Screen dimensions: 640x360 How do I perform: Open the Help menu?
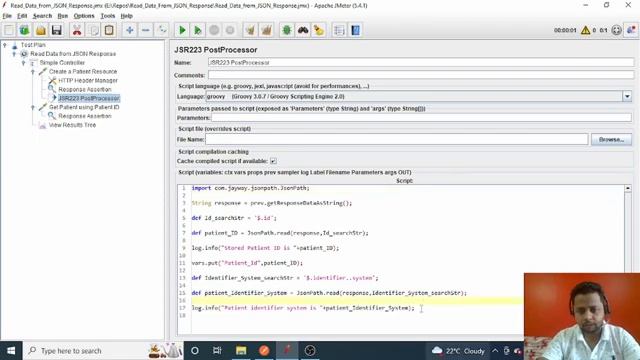(x=127, y=16)
